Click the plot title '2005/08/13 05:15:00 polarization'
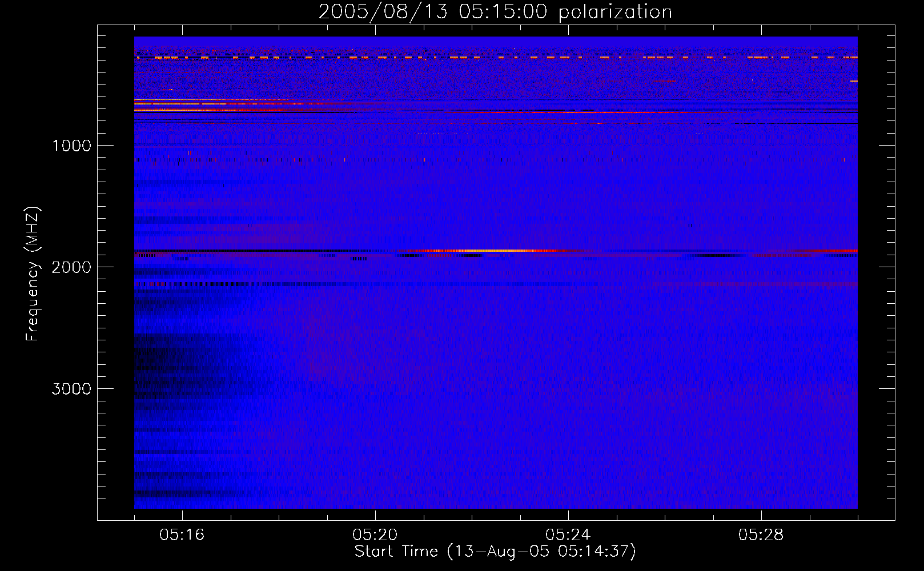 click(495, 12)
